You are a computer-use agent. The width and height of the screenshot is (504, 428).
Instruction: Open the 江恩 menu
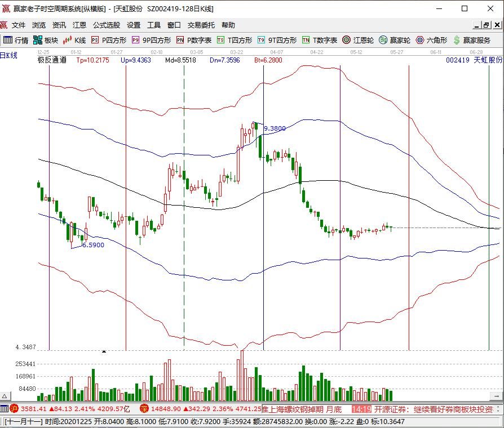(79, 25)
